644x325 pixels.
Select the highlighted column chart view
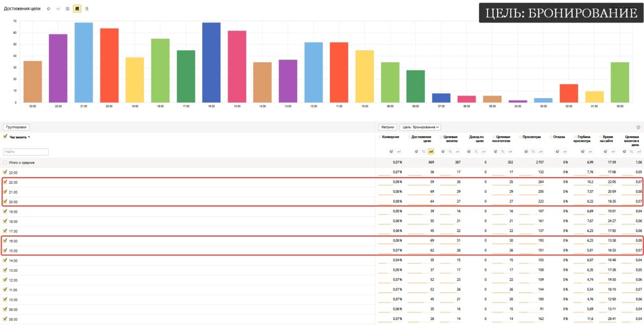77,9
